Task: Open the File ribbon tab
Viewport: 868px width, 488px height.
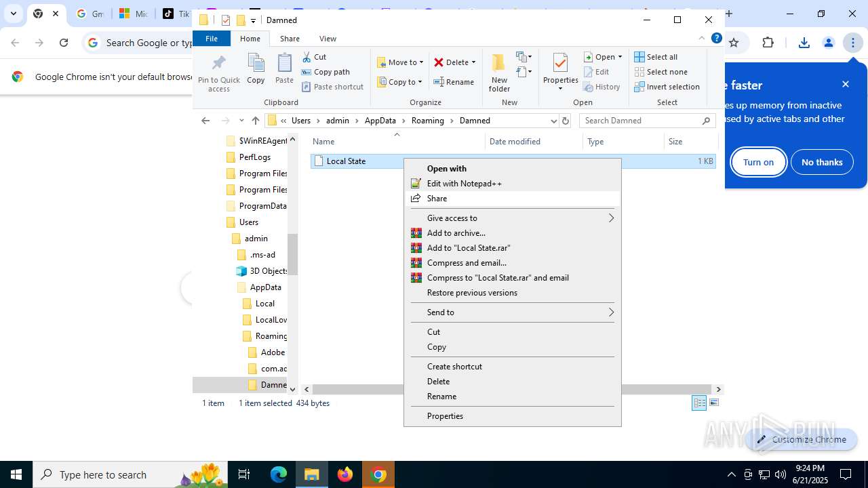Action: point(212,39)
